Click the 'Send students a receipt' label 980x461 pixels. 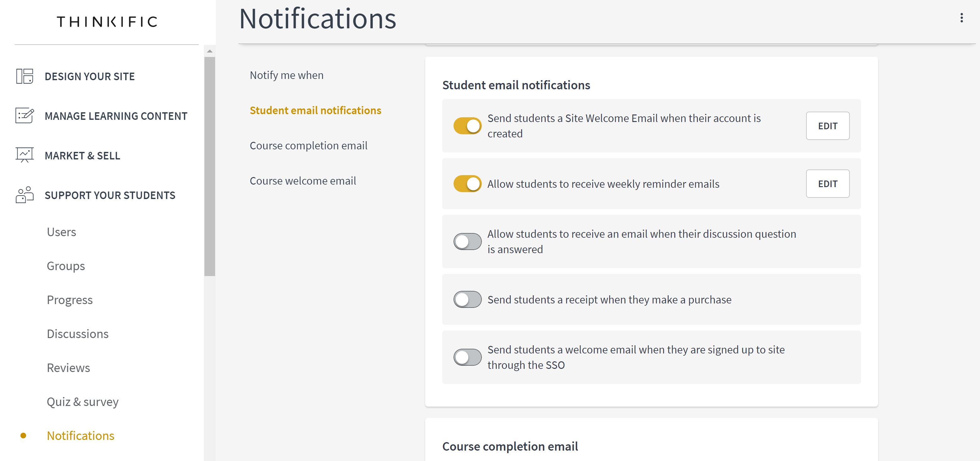click(609, 300)
